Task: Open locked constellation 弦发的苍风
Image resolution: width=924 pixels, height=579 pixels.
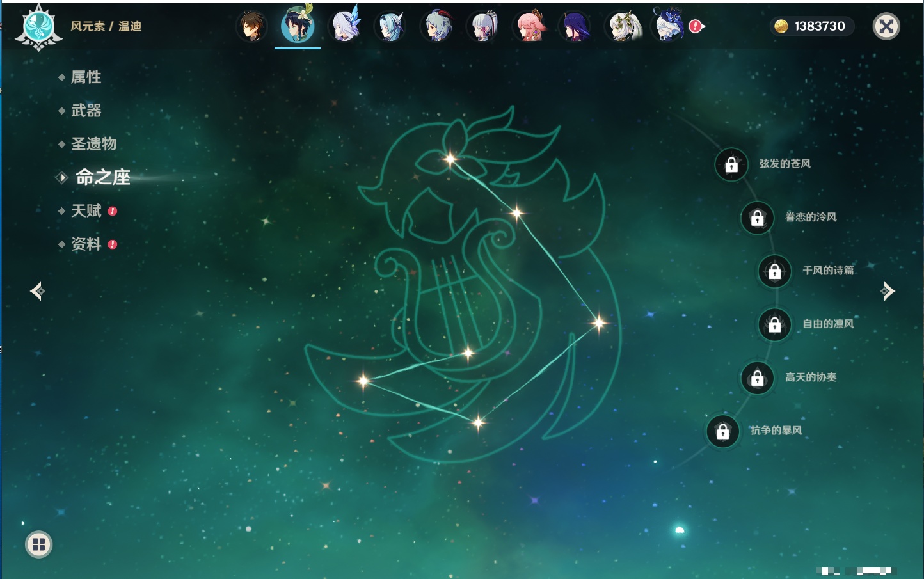Action: 731,165
